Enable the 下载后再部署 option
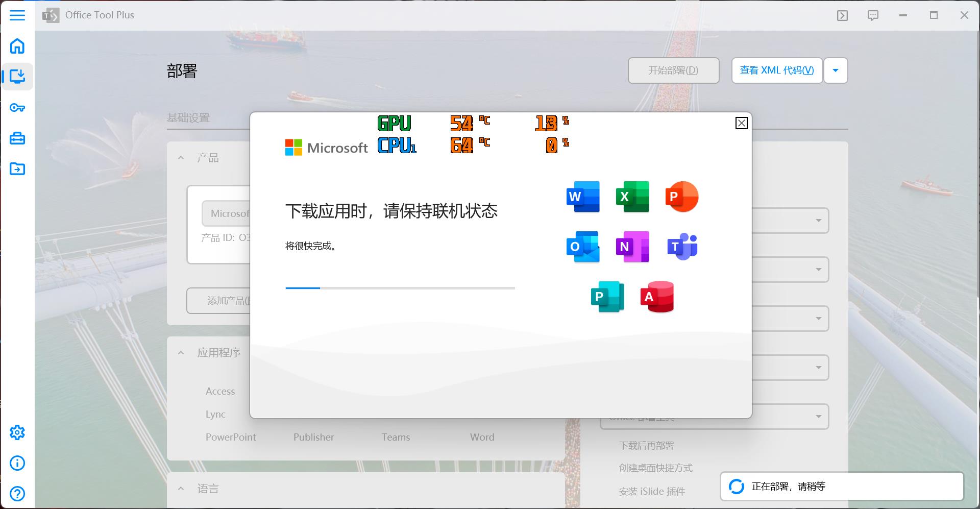 point(647,445)
